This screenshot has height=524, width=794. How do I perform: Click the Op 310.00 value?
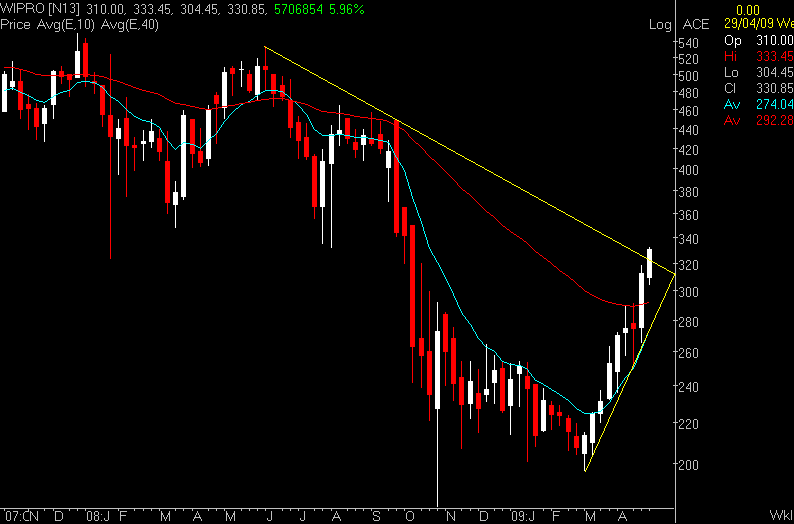775,40
